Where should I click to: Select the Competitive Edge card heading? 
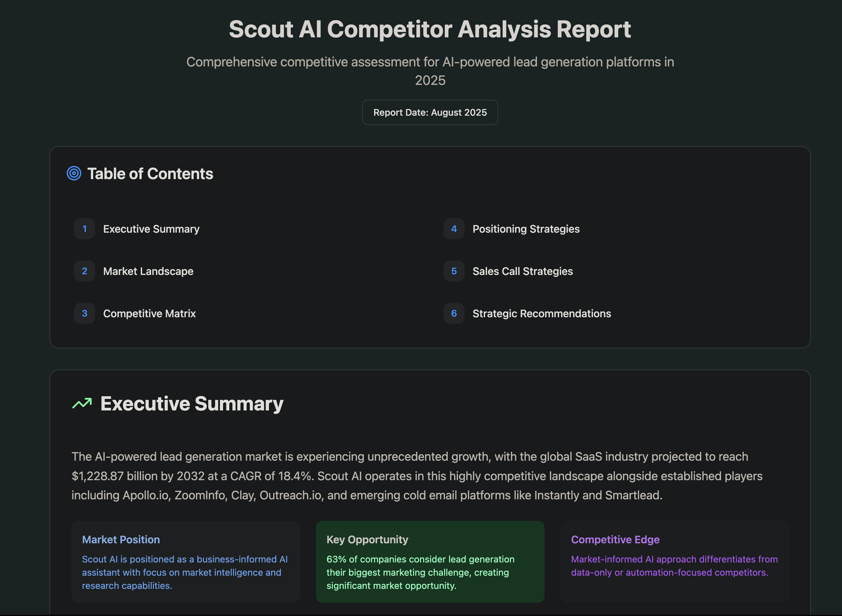[615, 540]
